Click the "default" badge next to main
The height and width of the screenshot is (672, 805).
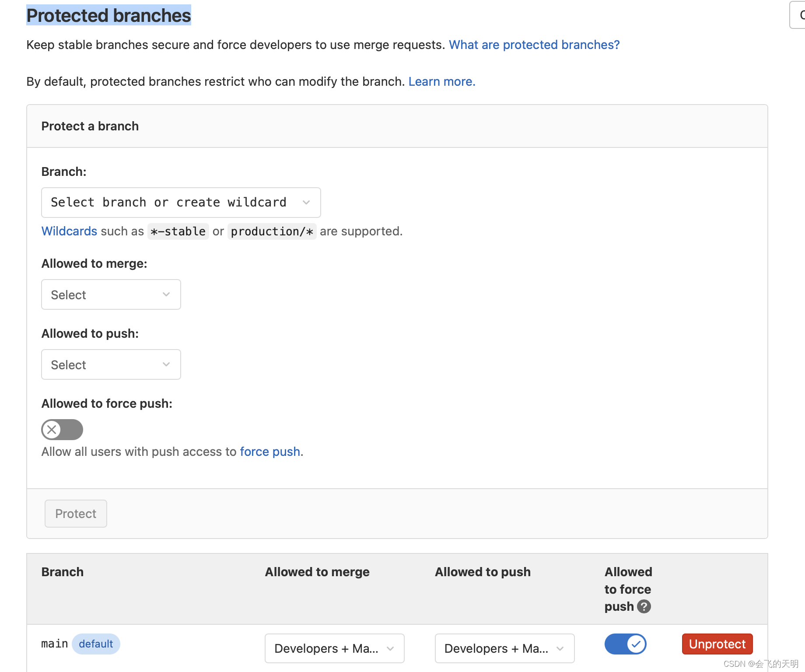96,644
